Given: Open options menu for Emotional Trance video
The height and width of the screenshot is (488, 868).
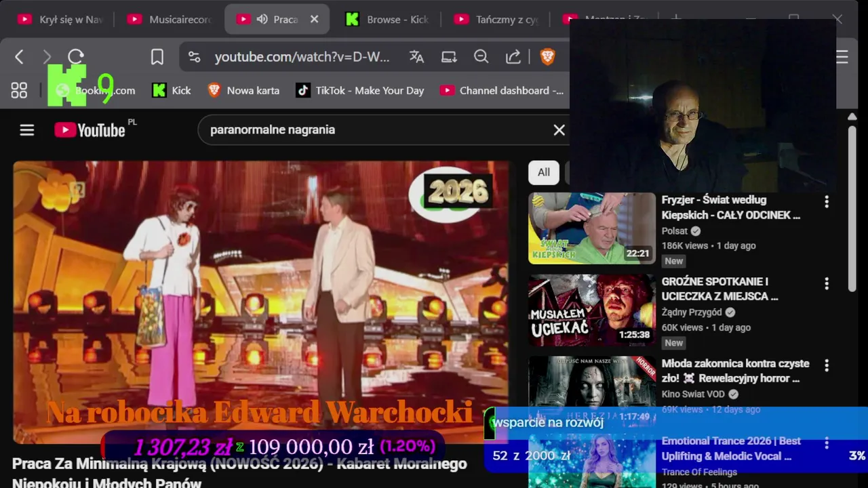Looking at the screenshot, I should tap(826, 443).
